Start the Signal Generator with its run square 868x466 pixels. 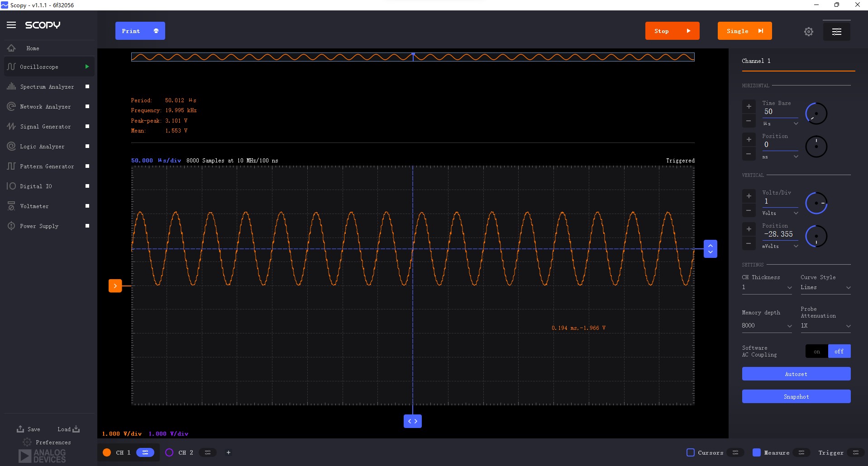pyautogui.click(x=87, y=126)
